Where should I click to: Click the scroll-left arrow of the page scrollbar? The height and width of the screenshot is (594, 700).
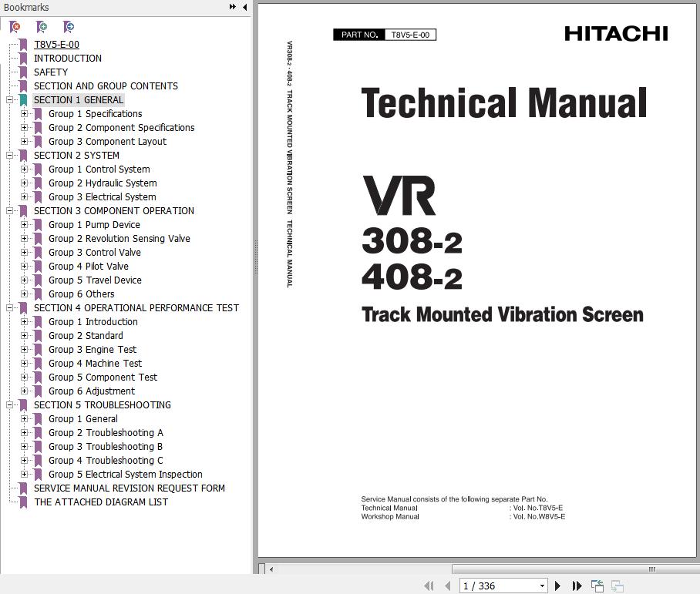coord(271,569)
